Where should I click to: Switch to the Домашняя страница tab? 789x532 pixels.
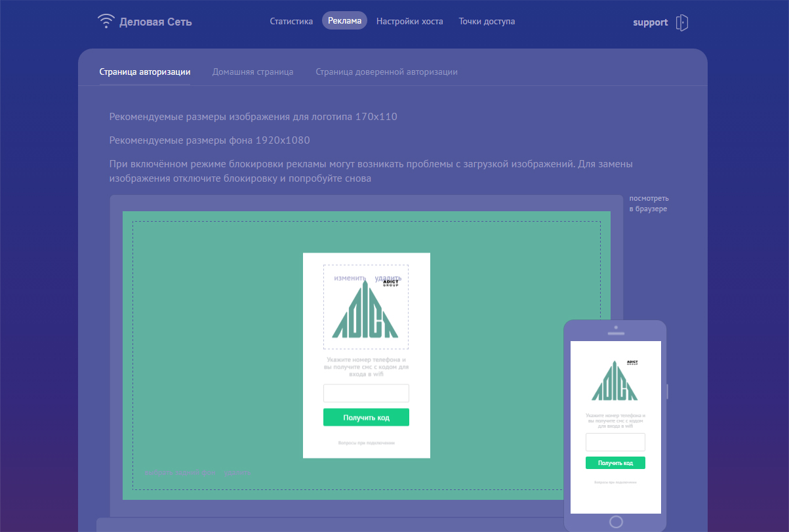coord(253,72)
